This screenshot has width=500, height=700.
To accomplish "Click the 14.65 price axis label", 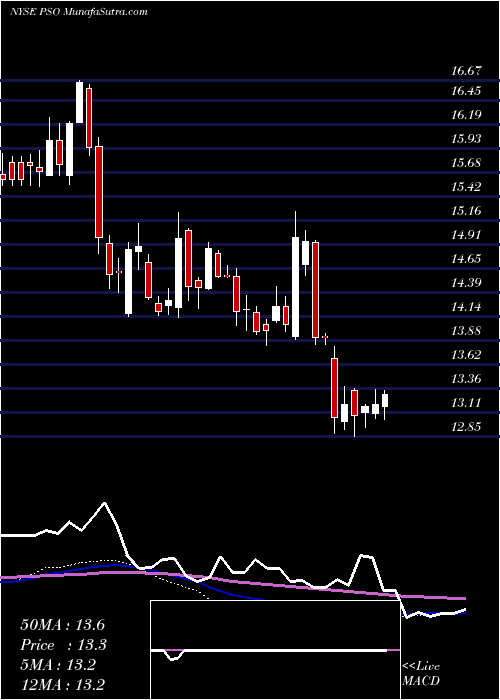I will pyautogui.click(x=466, y=259).
